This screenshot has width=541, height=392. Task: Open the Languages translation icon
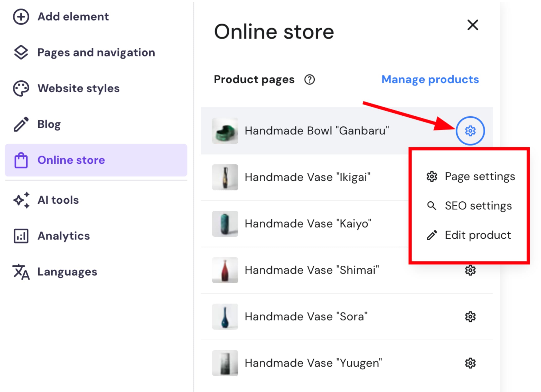(21, 272)
